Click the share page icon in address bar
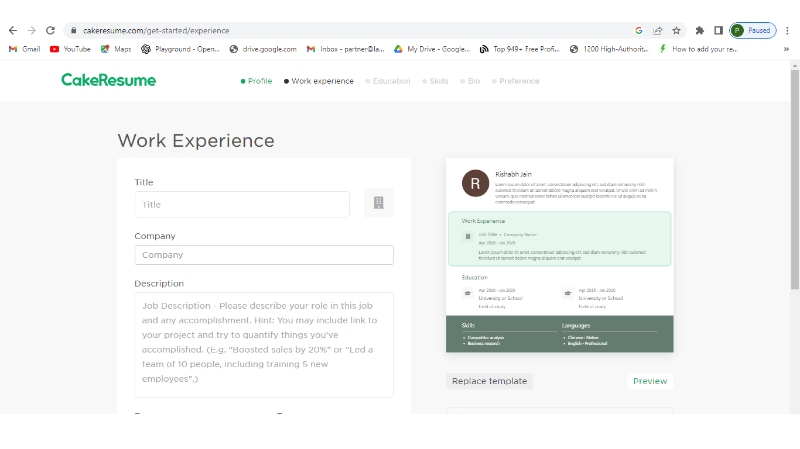Screen dimensions: 800x449 point(658,30)
